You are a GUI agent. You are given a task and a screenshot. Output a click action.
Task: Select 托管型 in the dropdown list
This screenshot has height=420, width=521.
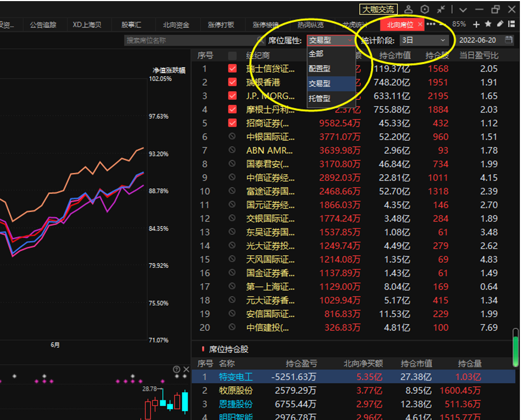point(331,98)
